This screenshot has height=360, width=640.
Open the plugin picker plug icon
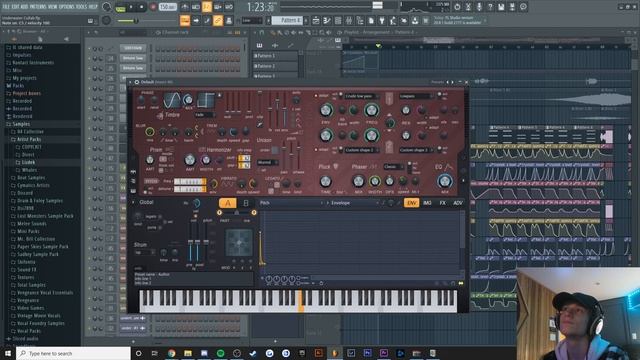382,20
